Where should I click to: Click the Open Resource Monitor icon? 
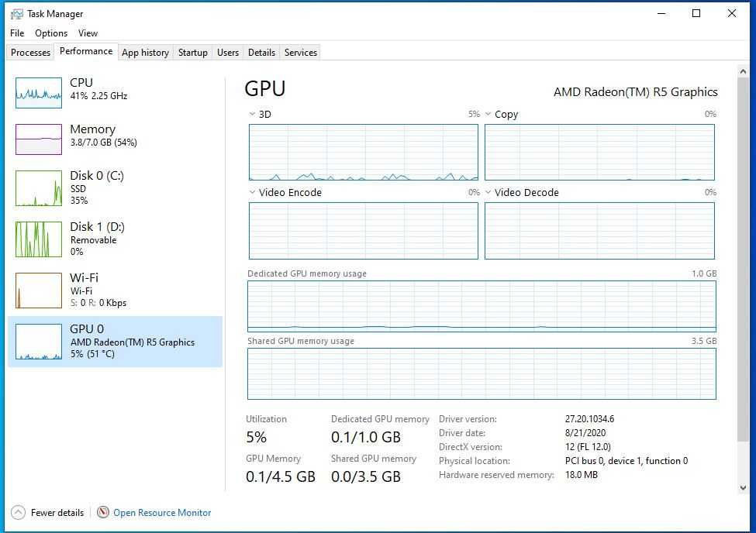[103, 513]
